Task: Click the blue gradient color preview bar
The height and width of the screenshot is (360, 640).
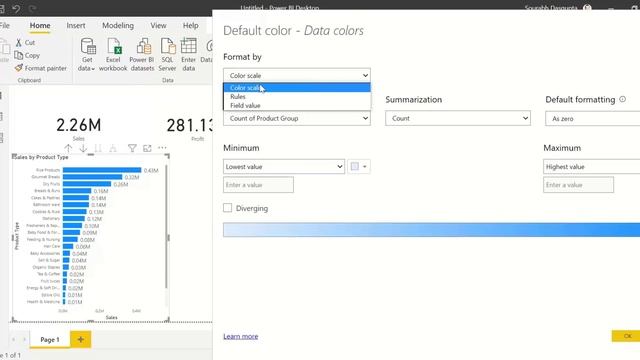Action: click(431, 230)
